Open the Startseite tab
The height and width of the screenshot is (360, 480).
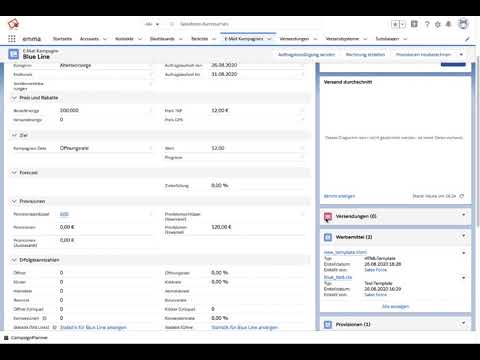(x=62, y=39)
